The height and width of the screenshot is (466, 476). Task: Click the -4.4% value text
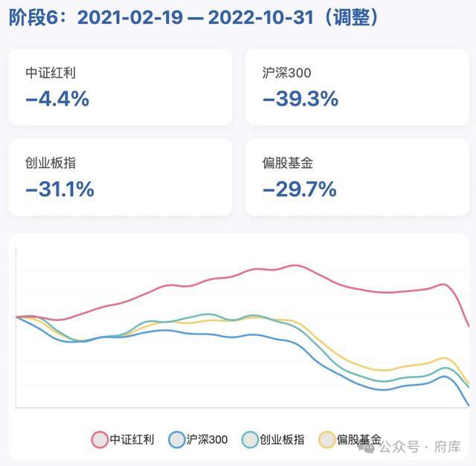click(x=57, y=99)
